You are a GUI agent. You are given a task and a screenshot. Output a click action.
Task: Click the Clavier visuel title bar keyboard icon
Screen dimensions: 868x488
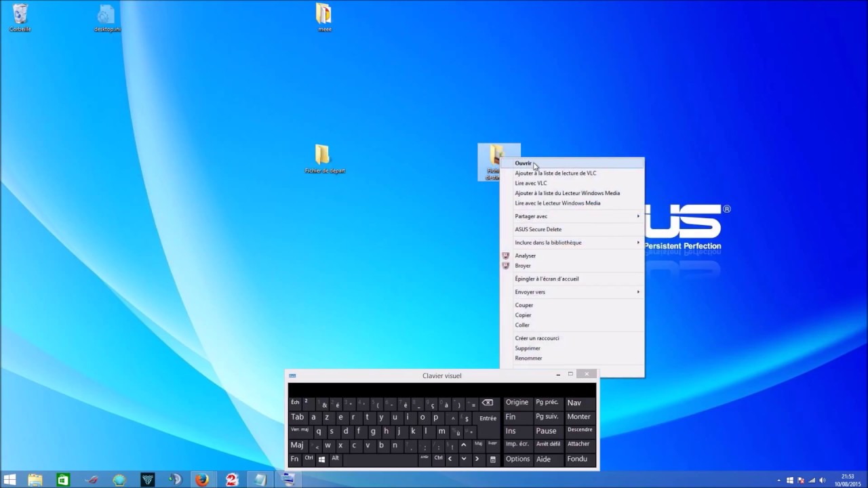pos(292,375)
